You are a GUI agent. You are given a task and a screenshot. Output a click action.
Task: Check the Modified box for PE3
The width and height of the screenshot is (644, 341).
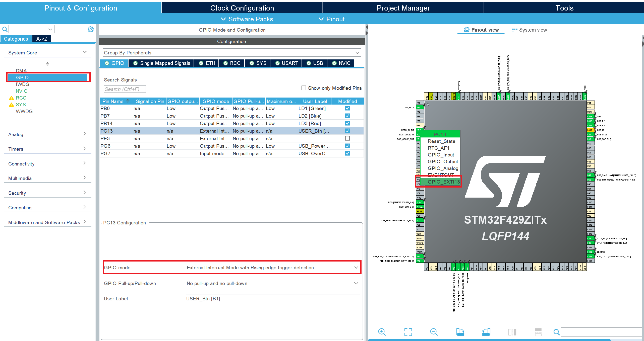[347, 138]
